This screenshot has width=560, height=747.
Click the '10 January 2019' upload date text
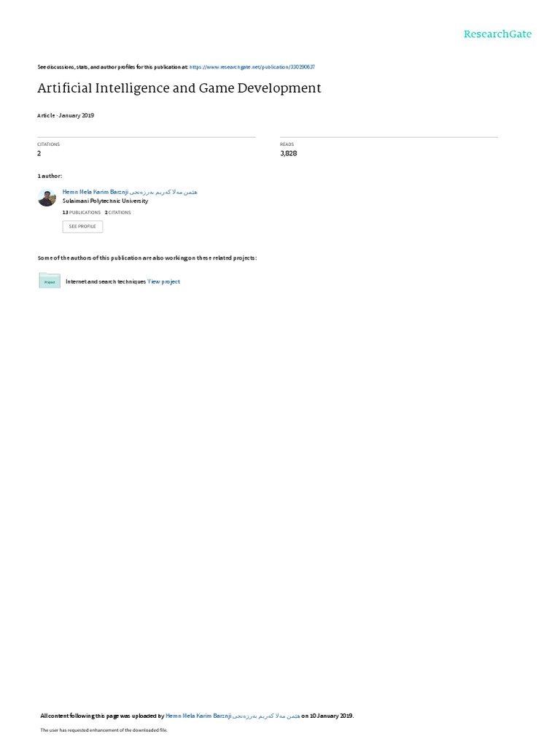click(331, 716)
